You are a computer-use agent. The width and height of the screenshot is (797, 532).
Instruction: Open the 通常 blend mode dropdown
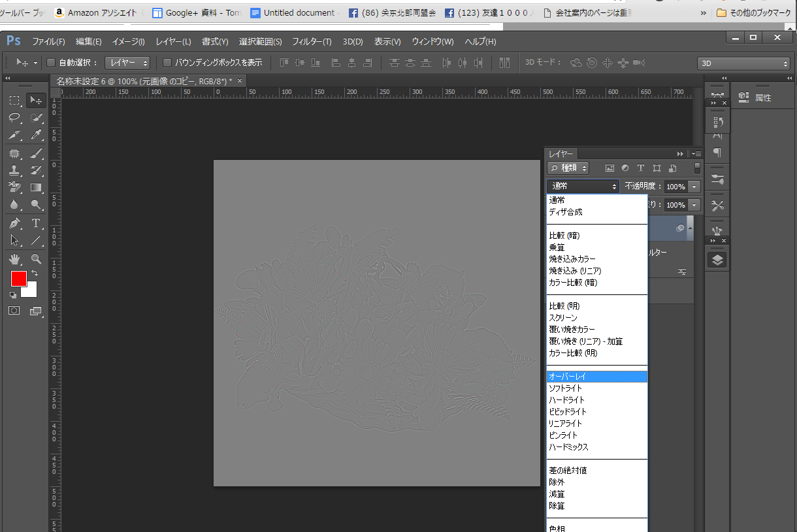coord(583,186)
